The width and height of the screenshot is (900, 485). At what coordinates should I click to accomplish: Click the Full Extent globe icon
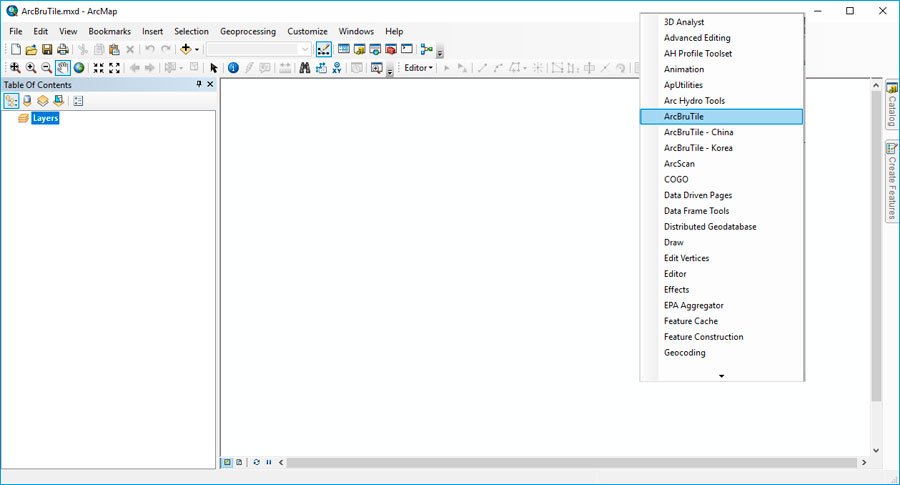tap(79, 68)
